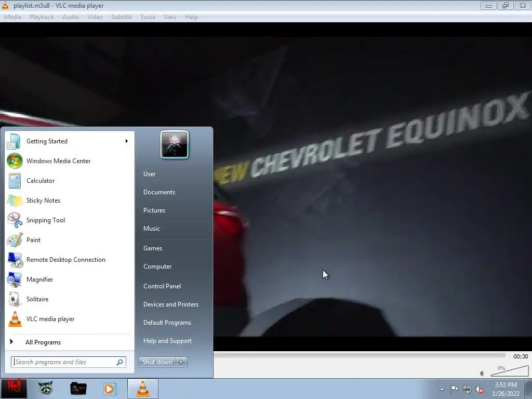
Task: Open the Solitaire icon
Action: [15, 299]
